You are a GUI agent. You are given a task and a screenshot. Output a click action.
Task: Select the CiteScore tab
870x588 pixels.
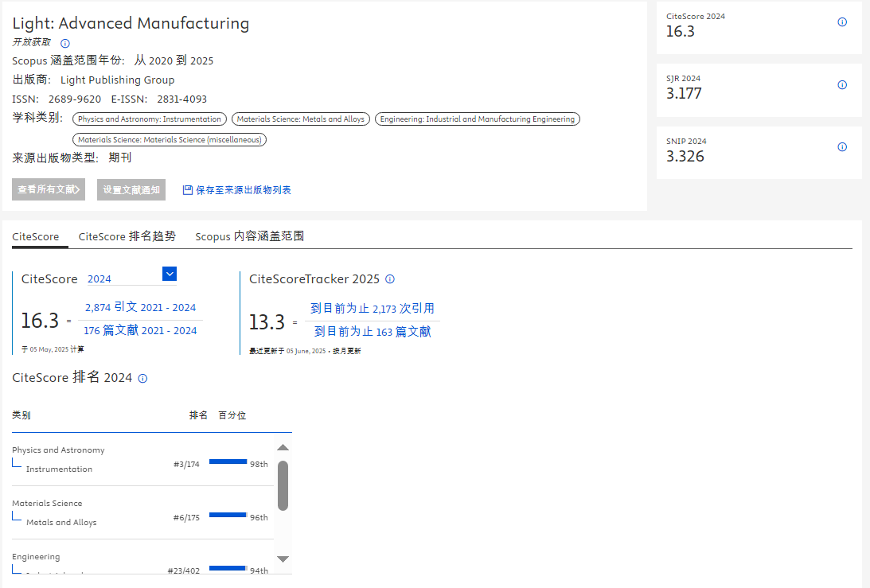[36, 236]
